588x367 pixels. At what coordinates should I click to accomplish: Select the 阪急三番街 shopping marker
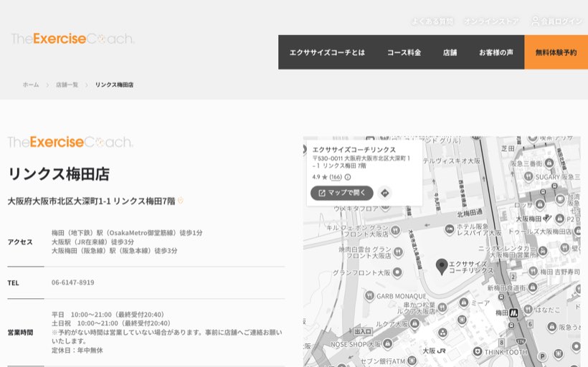coord(549,163)
